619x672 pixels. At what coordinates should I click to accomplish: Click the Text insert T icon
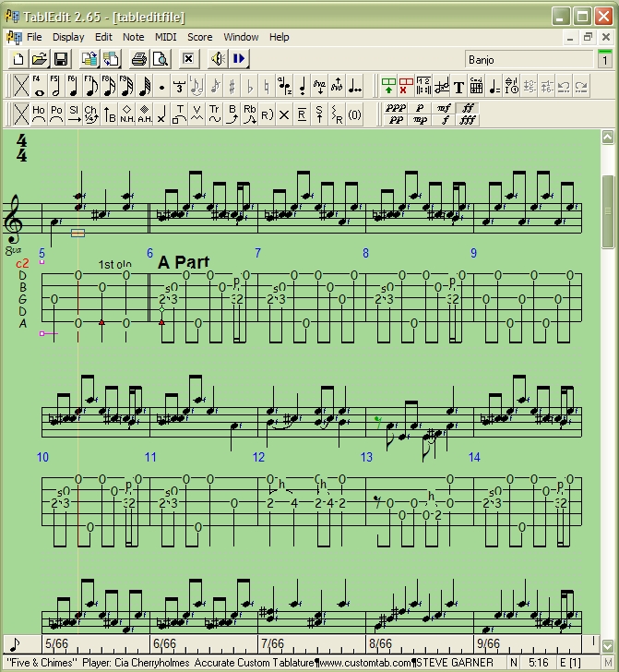[458, 87]
